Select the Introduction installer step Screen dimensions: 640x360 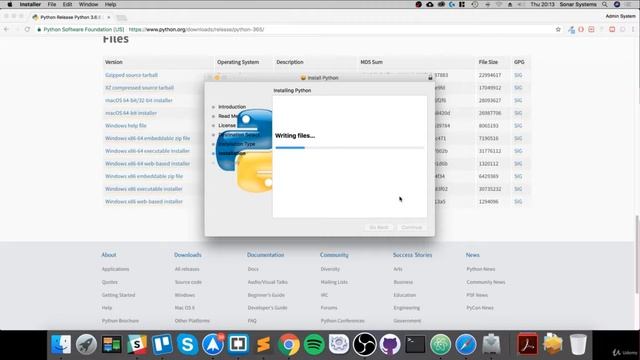click(232, 107)
